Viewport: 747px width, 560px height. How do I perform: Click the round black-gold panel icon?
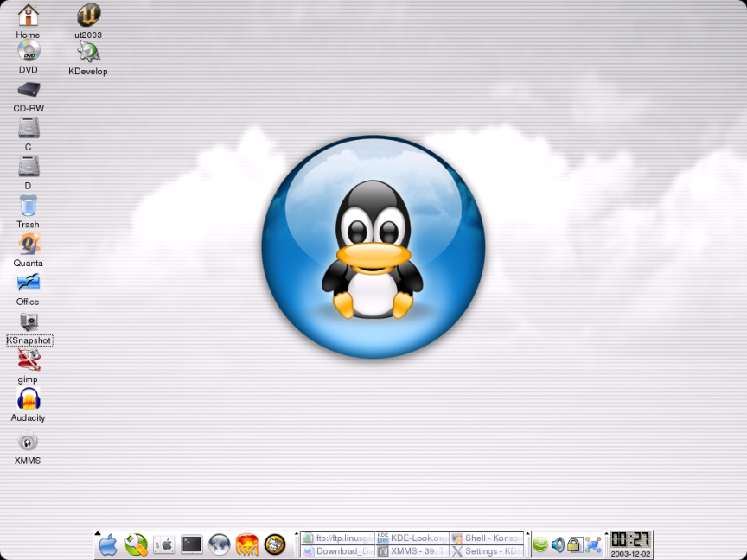coord(275,544)
